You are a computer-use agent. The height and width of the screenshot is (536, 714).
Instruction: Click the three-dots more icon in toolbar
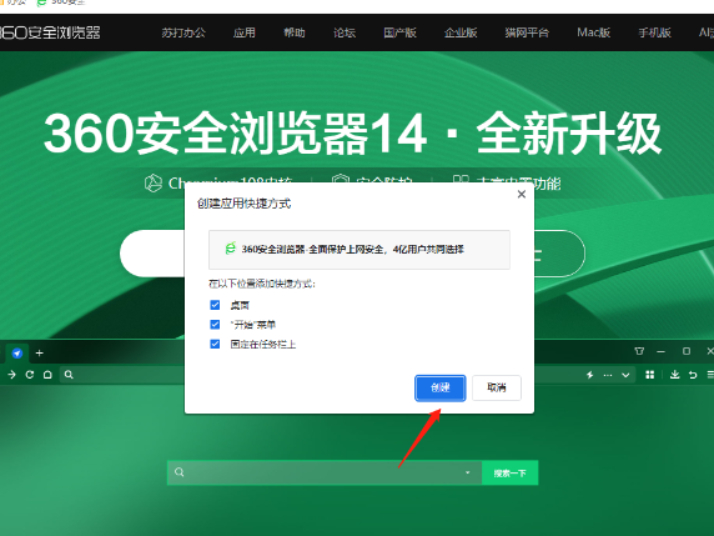pos(607,375)
